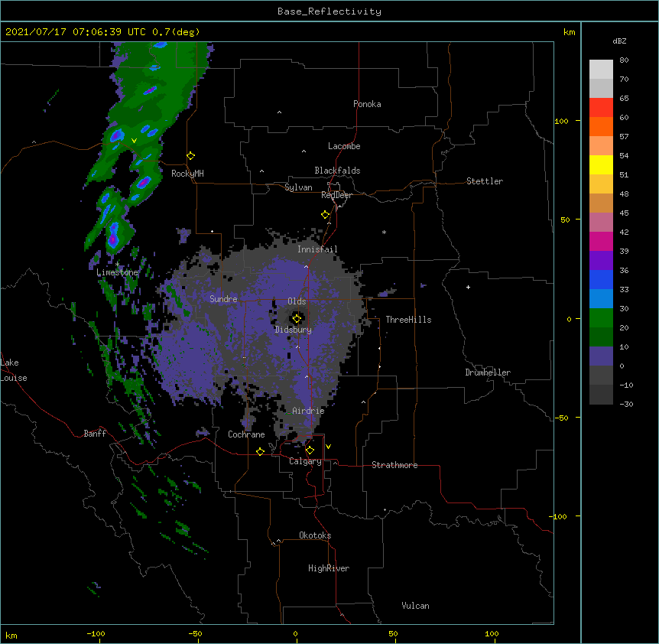The height and width of the screenshot is (644, 659).
Task: Pick the bright green swatch between 30 and 20
Action: pyautogui.click(x=601, y=318)
